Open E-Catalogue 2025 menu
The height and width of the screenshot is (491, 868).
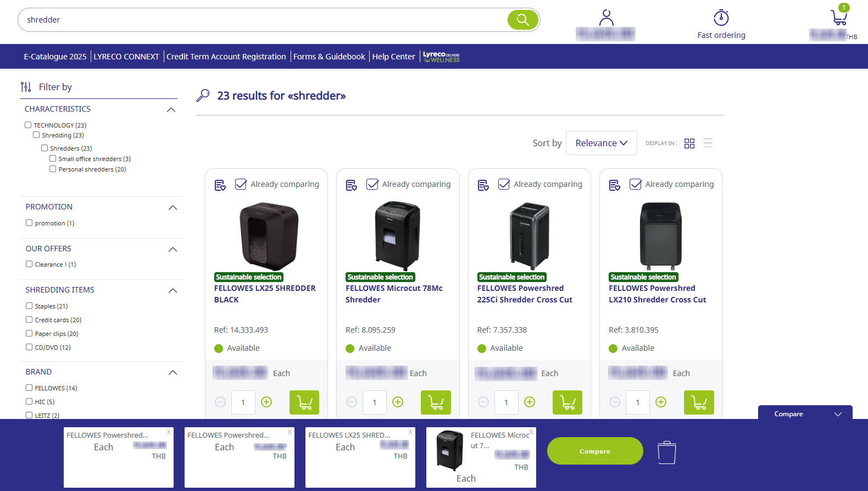(55, 57)
